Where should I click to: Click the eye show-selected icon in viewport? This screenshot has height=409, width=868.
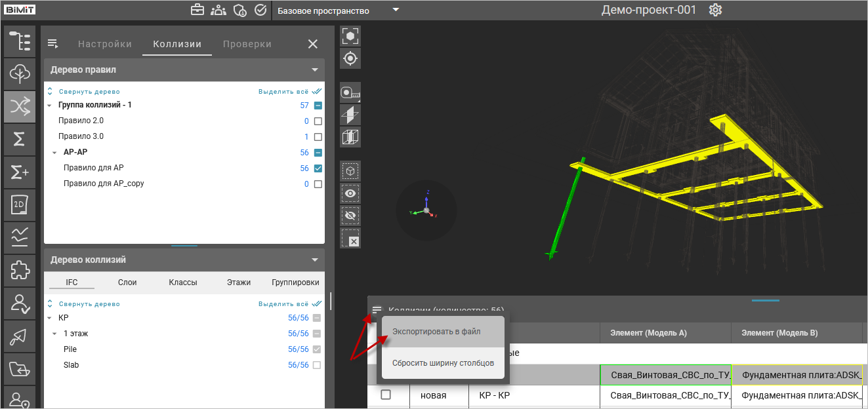pyautogui.click(x=350, y=193)
